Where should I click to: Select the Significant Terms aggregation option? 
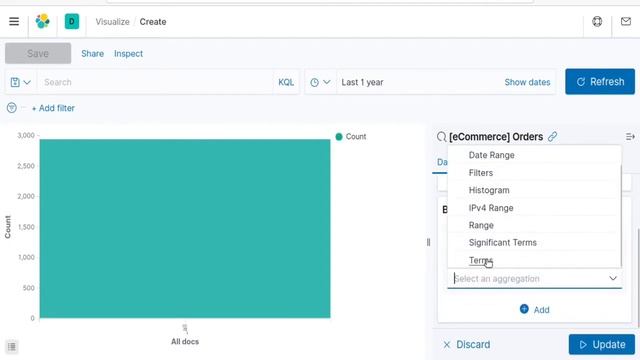[x=534, y=242]
